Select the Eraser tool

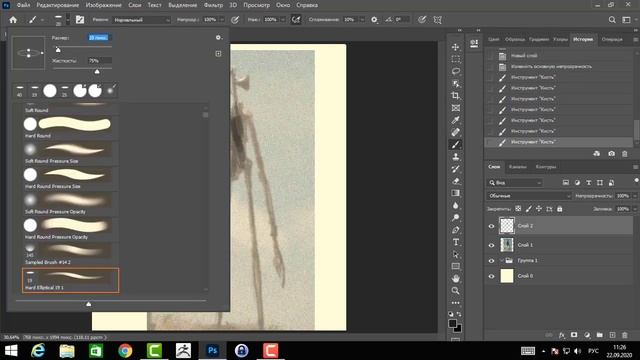pyautogui.click(x=456, y=181)
